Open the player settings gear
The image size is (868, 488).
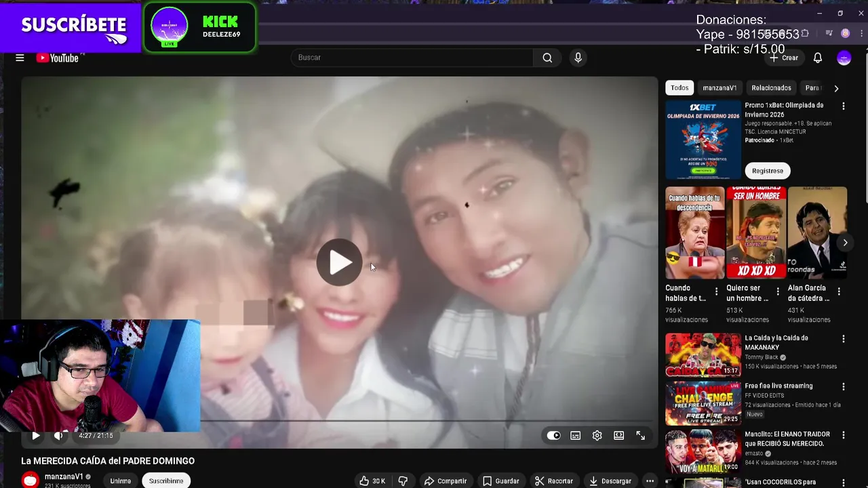(x=597, y=435)
